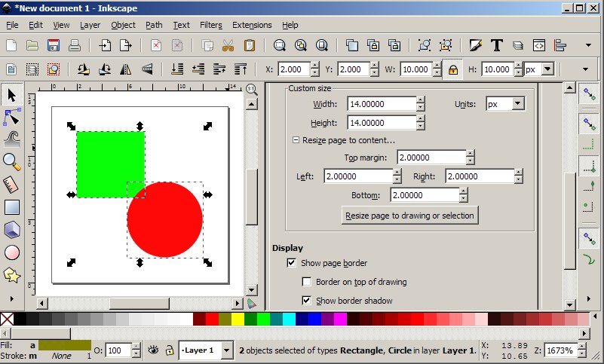Select the Circle/Ellipse tool
This screenshot has height=364, width=604.
click(x=11, y=252)
